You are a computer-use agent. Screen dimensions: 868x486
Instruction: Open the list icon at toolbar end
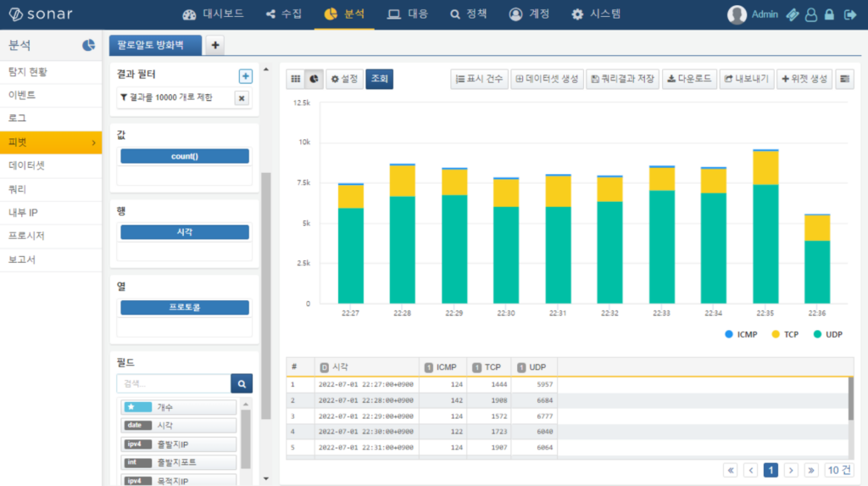coord(844,79)
